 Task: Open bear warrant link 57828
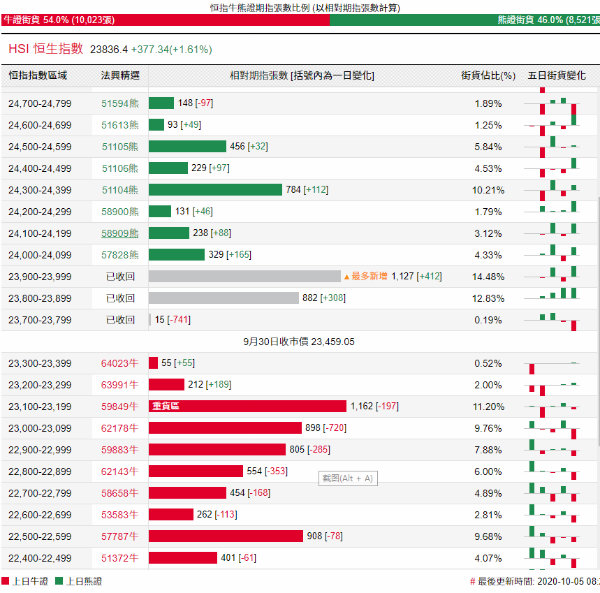(x=120, y=255)
